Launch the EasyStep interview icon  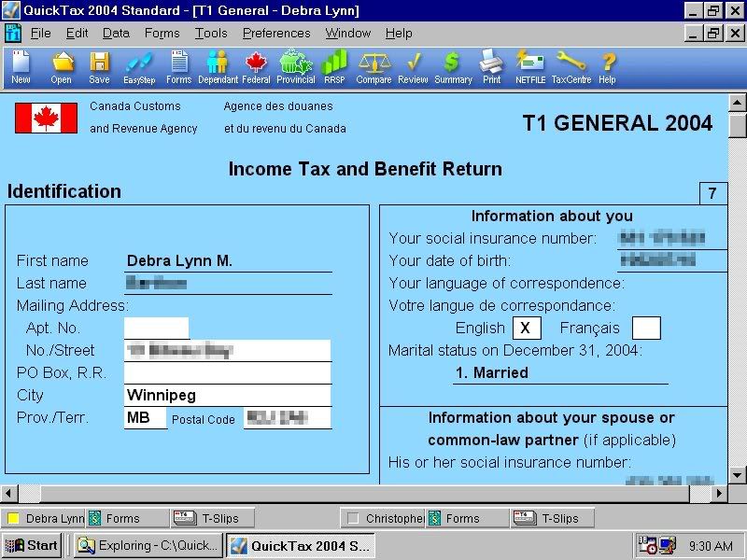coord(139,67)
